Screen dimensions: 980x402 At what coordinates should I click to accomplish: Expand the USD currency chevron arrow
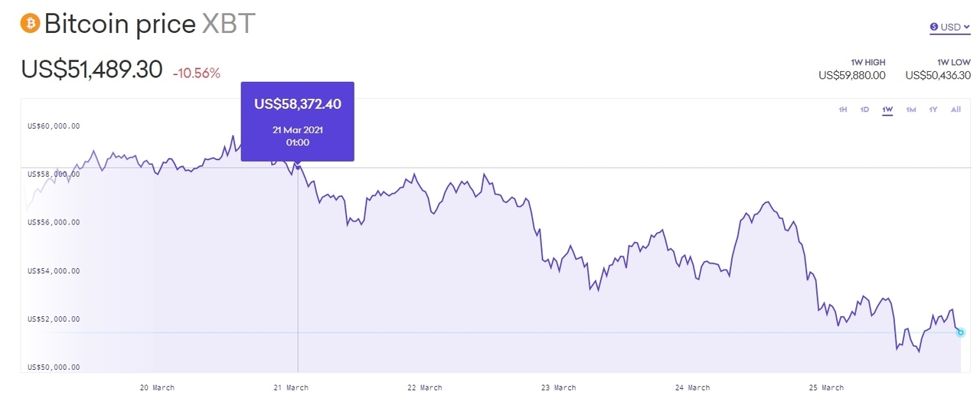point(967,27)
